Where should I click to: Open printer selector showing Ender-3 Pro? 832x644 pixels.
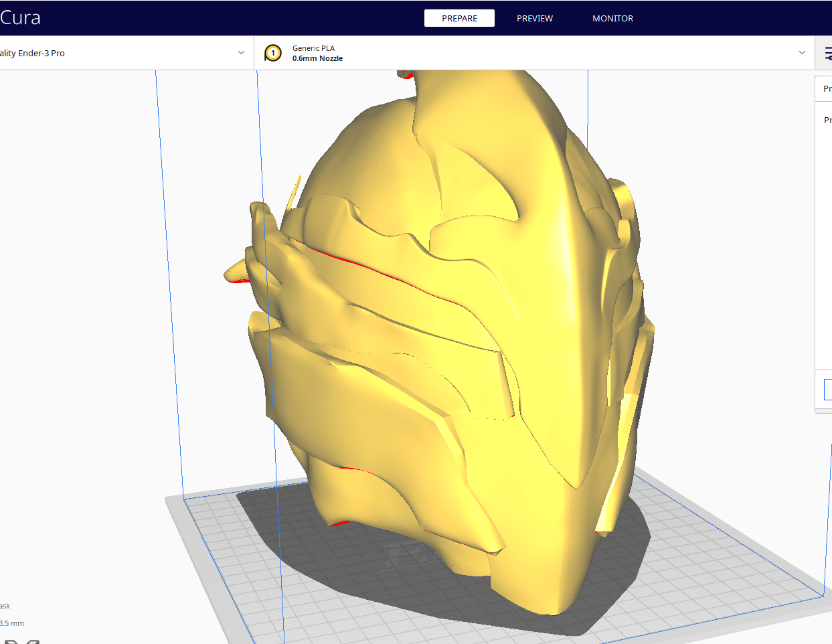click(x=33, y=53)
